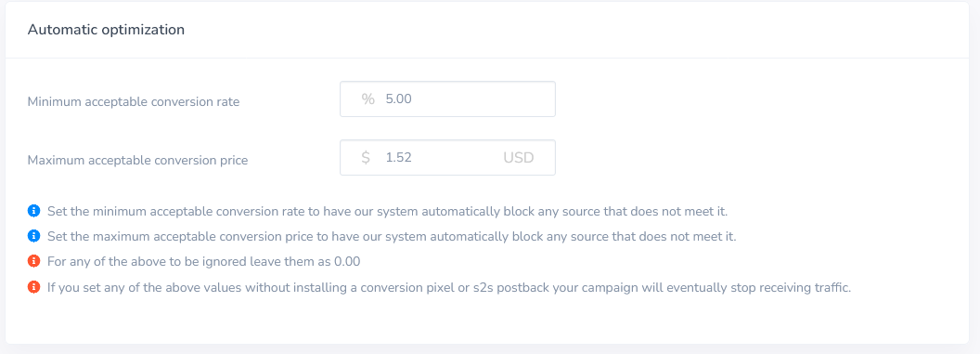Screen dimensions: 980x354
Task: Click the USD currency suffix
Action: 519,158
